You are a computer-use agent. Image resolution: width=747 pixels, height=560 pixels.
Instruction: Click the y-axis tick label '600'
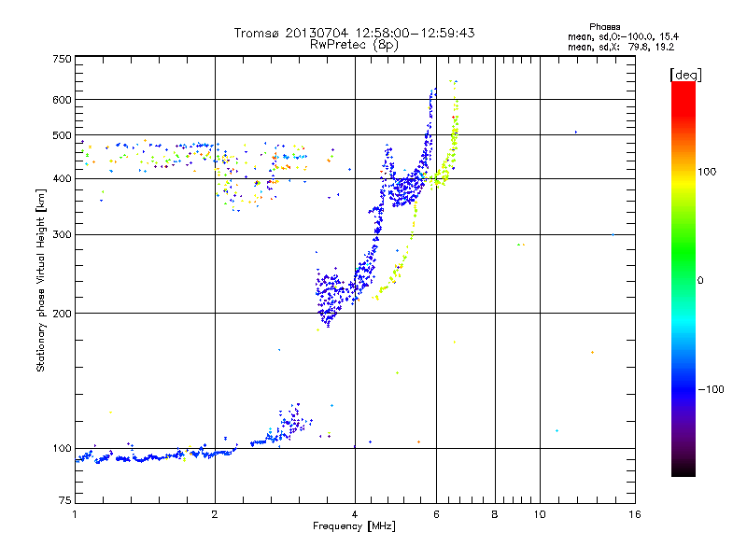[62, 100]
